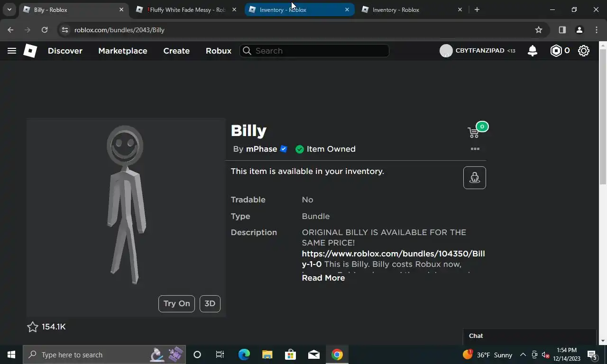Screen dimensions: 607x364
Task: Open the Windows action center notifications
Action: tap(592, 355)
